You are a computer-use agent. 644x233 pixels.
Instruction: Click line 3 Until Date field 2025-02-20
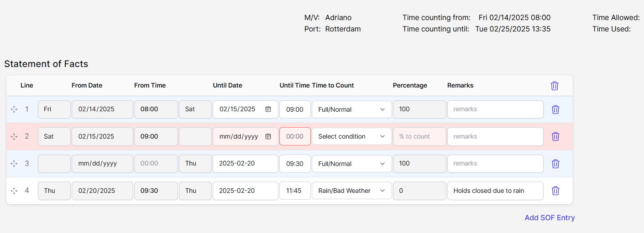(245, 164)
